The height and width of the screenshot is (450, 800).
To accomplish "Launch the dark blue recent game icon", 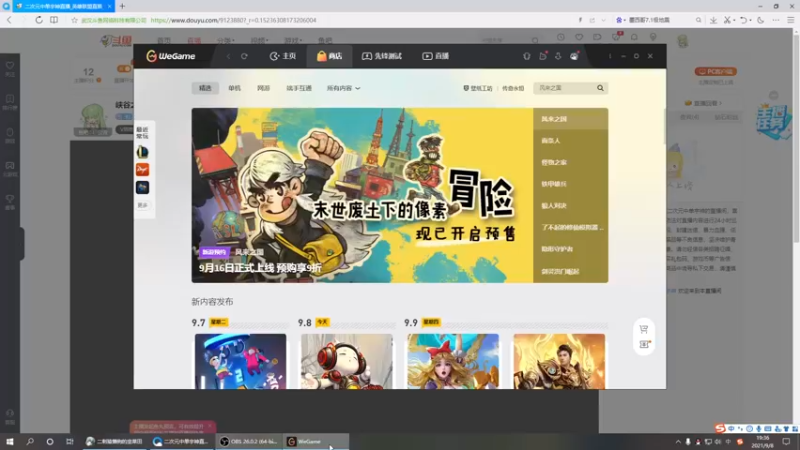I will click(x=142, y=187).
